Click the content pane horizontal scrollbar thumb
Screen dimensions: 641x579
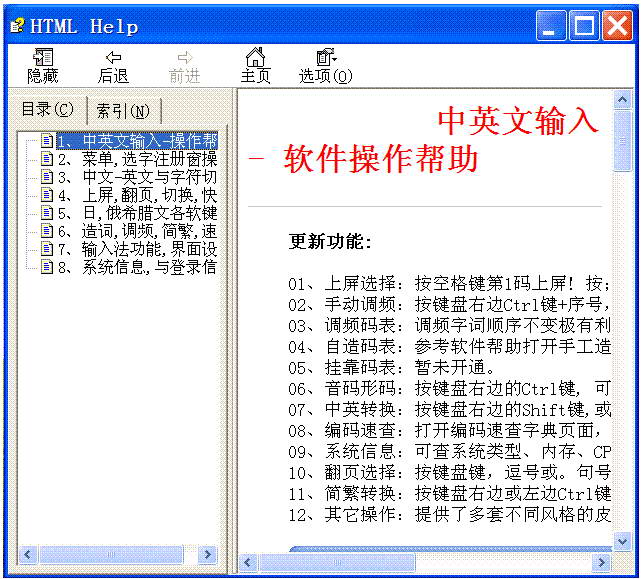[337, 562]
